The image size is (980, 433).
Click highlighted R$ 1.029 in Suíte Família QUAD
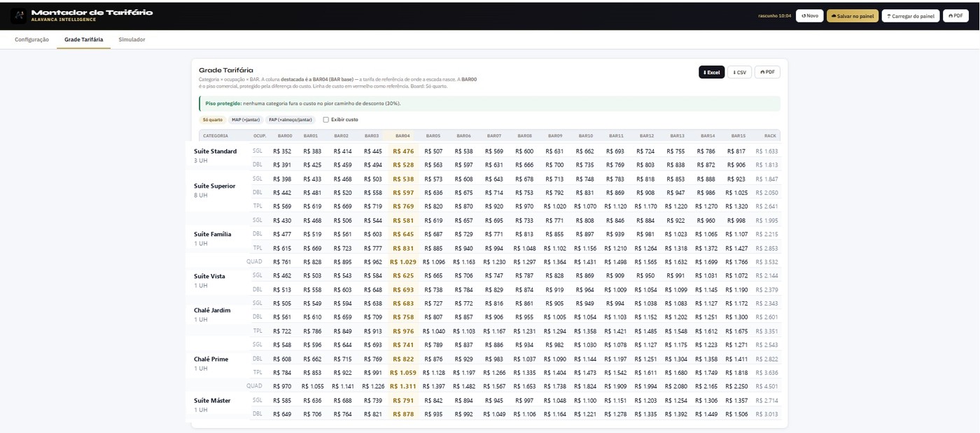pyautogui.click(x=403, y=261)
